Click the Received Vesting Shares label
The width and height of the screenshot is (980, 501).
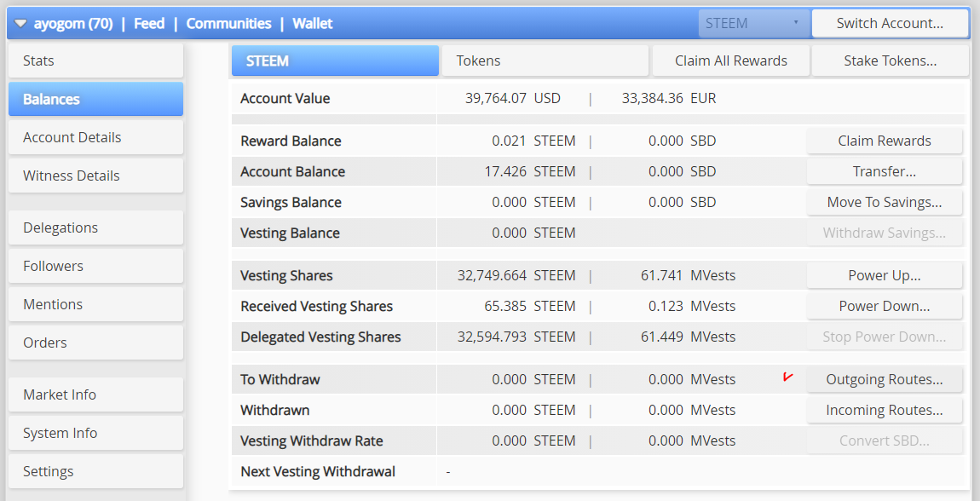[316, 306]
